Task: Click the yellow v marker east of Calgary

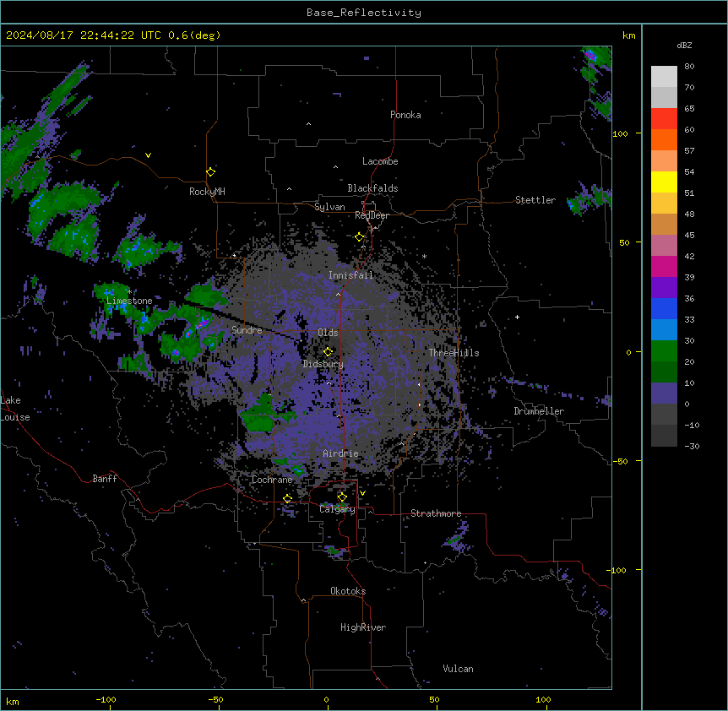Action: coord(362,493)
